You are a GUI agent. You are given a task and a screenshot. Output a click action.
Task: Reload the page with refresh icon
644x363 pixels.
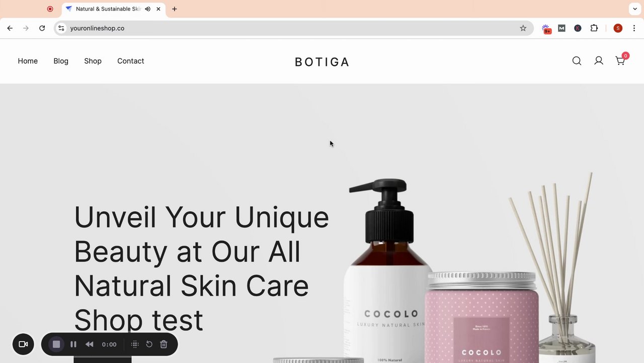[x=42, y=28]
